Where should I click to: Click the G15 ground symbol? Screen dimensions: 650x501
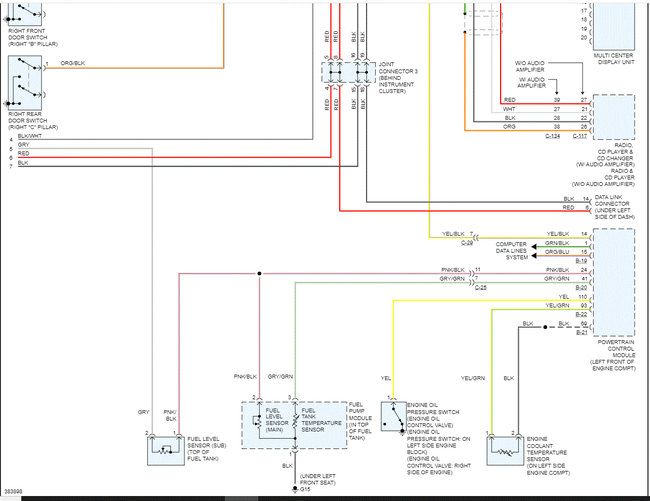point(295,489)
